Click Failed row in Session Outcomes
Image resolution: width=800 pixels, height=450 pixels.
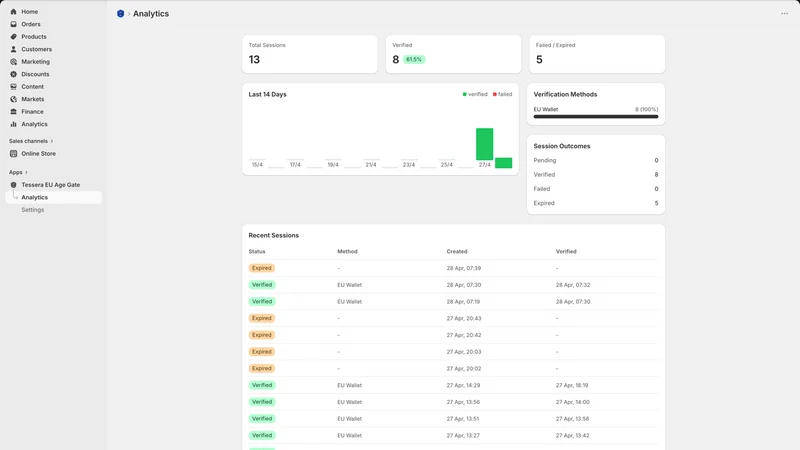click(595, 189)
